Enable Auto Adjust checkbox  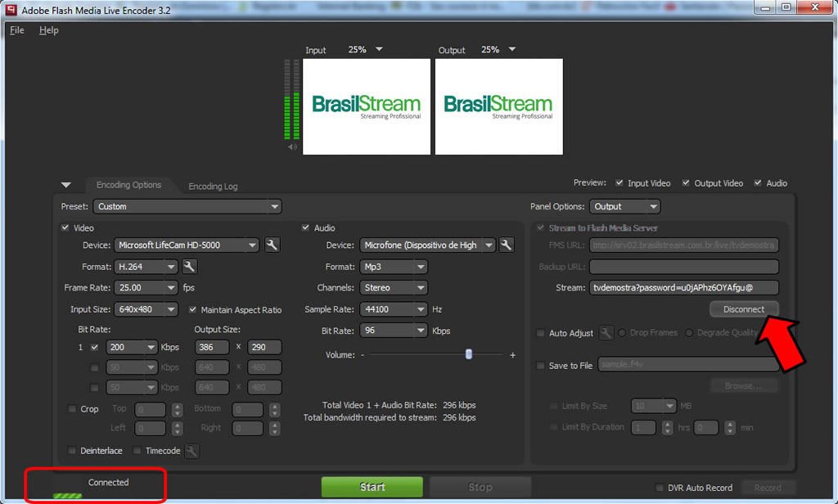click(540, 333)
